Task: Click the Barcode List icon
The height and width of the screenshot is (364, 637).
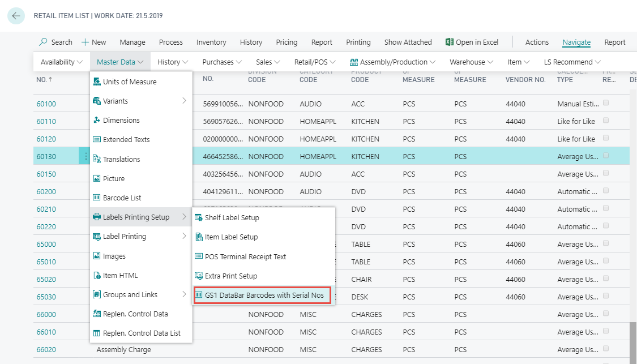Action: coord(97,198)
